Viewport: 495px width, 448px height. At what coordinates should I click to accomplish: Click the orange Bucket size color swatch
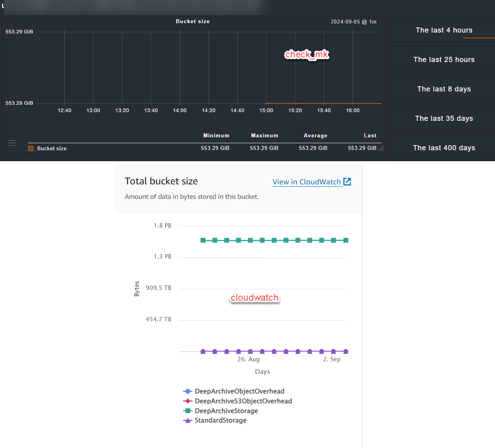[x=31, y=148]
